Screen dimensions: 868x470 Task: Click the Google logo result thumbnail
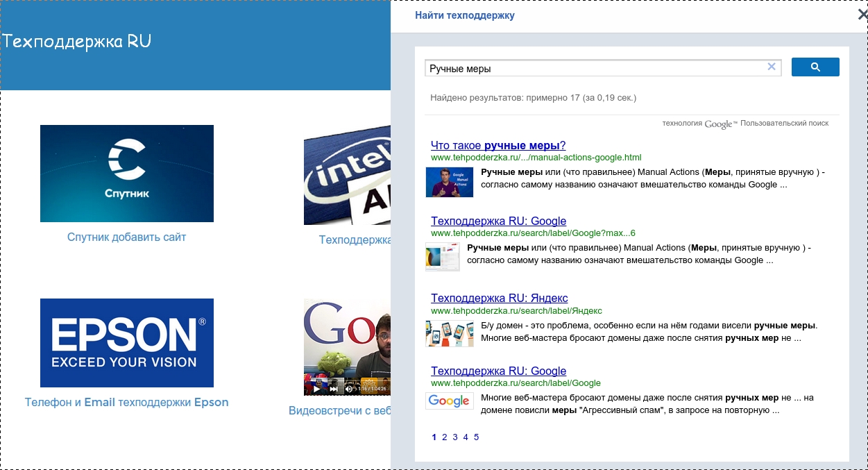click(449, 401)
